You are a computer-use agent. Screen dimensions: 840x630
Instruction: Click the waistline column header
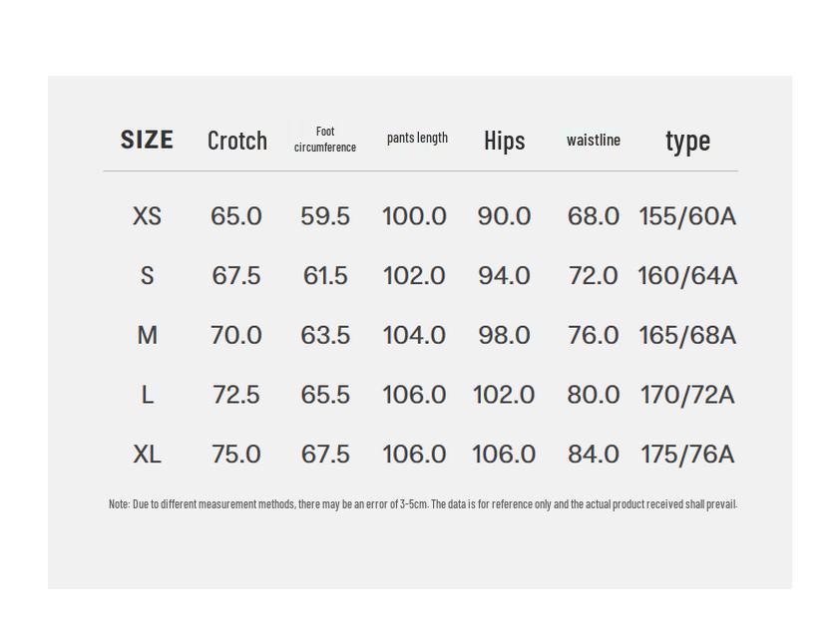(594, 140)
